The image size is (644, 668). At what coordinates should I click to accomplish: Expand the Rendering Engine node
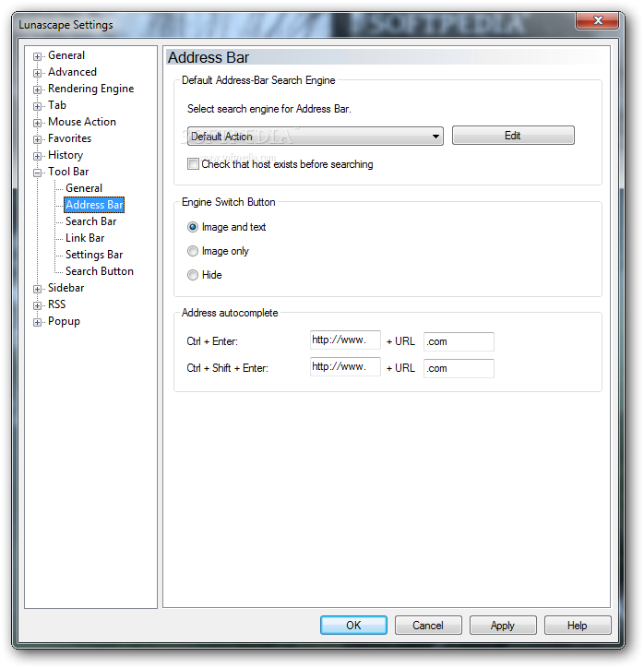(38, 89)
